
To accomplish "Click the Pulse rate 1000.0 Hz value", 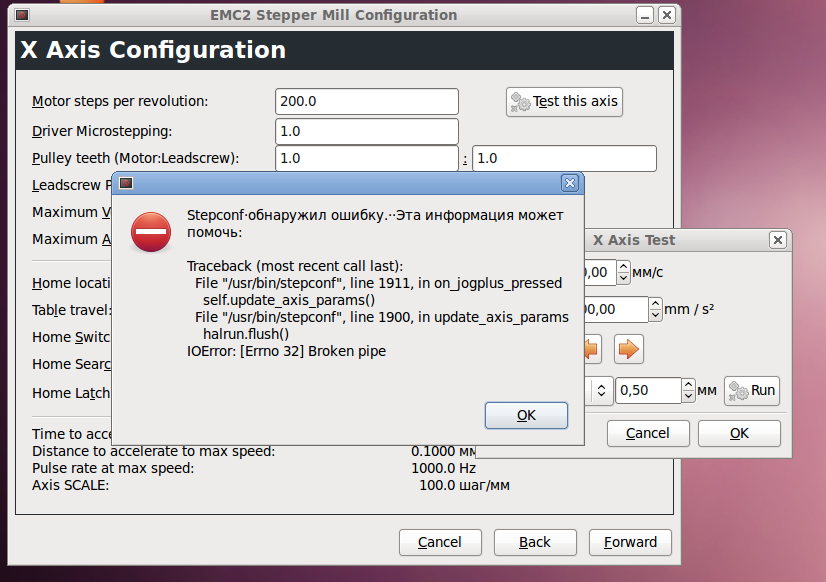I will click(x=444, y=468).
